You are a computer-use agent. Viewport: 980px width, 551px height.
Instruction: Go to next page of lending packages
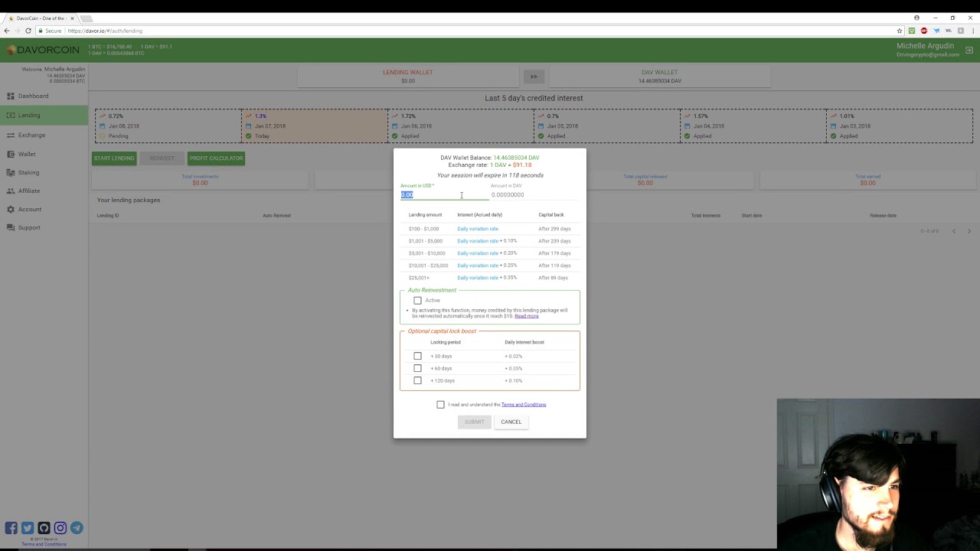coord(969,231)
